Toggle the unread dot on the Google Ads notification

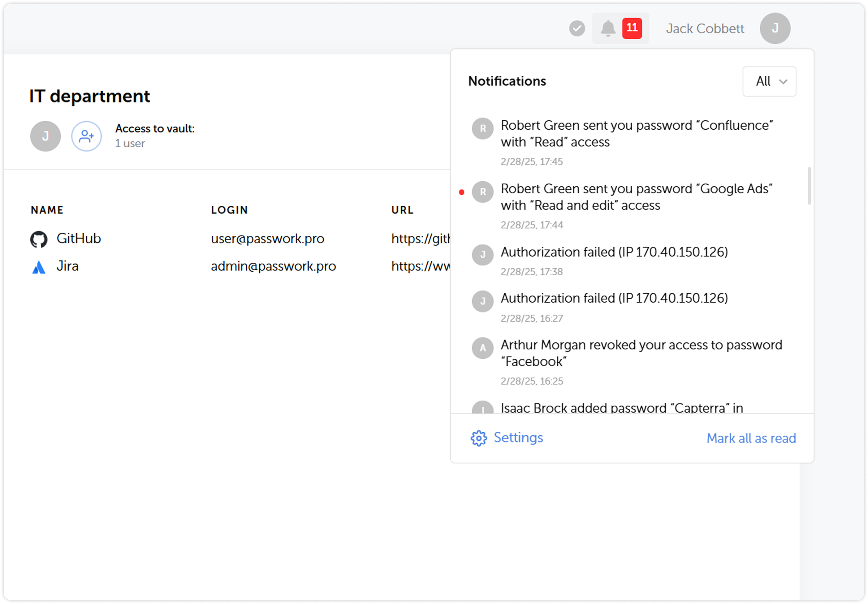pos(462,192)
